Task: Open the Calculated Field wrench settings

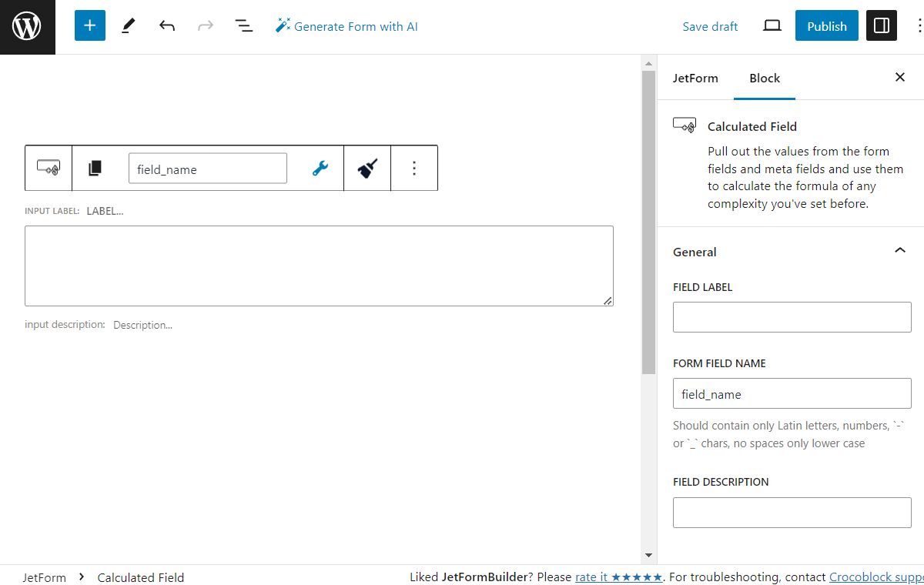Action: point(319,168)
